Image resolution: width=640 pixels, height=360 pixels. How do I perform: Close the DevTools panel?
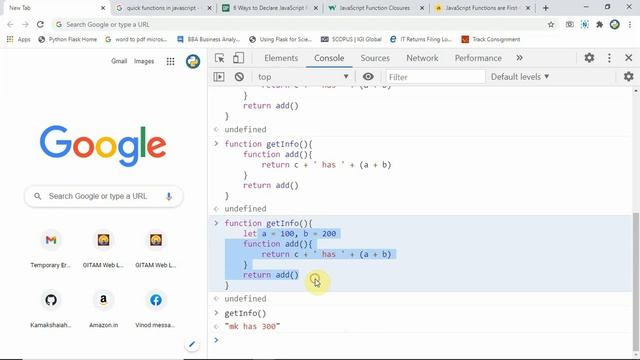[x=629, y=58]
